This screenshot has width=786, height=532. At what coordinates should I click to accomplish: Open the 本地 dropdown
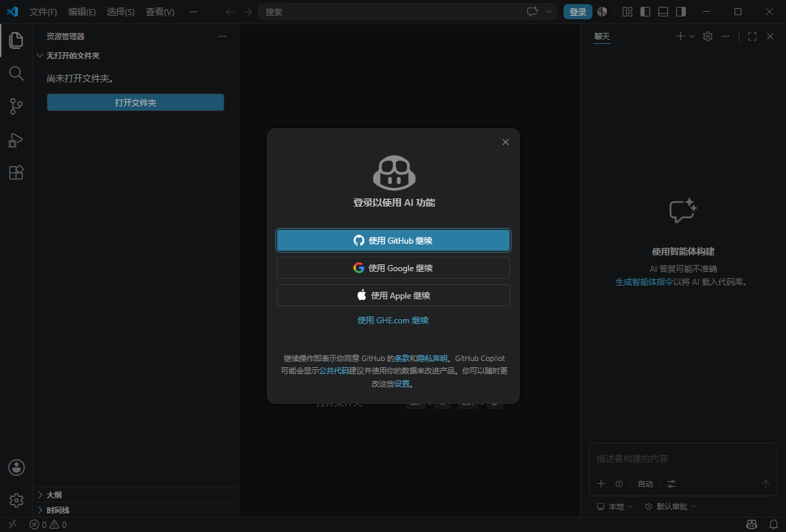[614, 507]
